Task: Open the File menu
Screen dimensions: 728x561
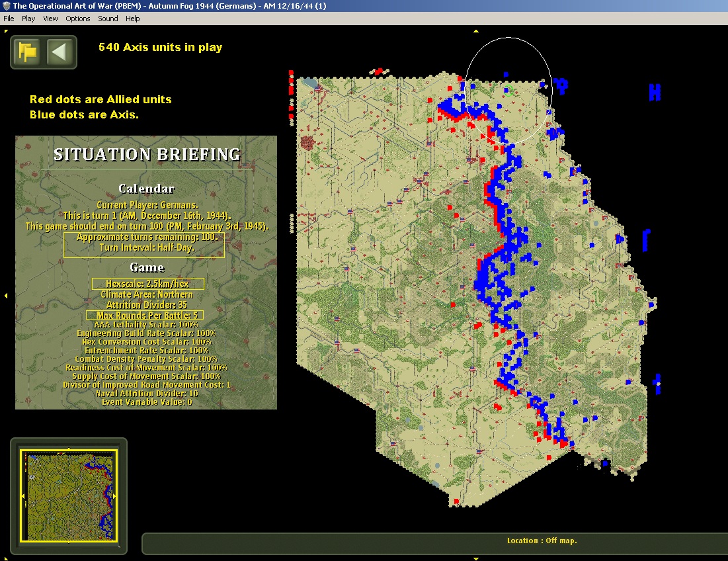Action: (9, 19)
